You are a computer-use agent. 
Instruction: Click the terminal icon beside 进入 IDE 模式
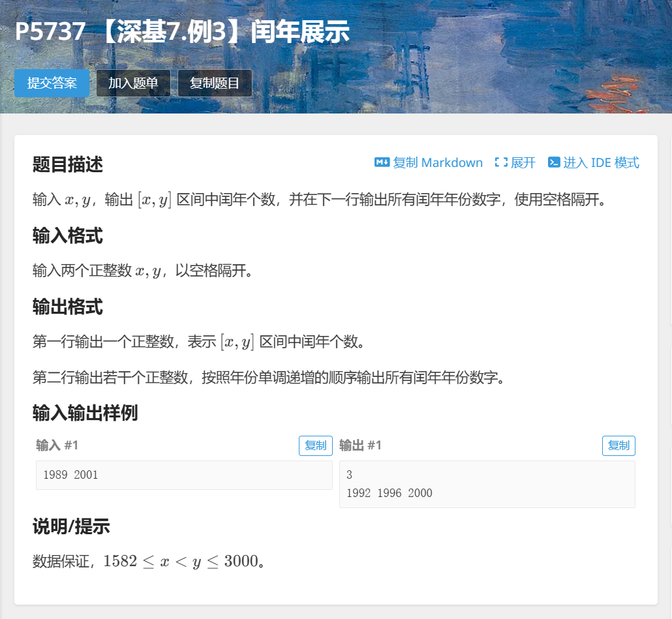point(554,162)
